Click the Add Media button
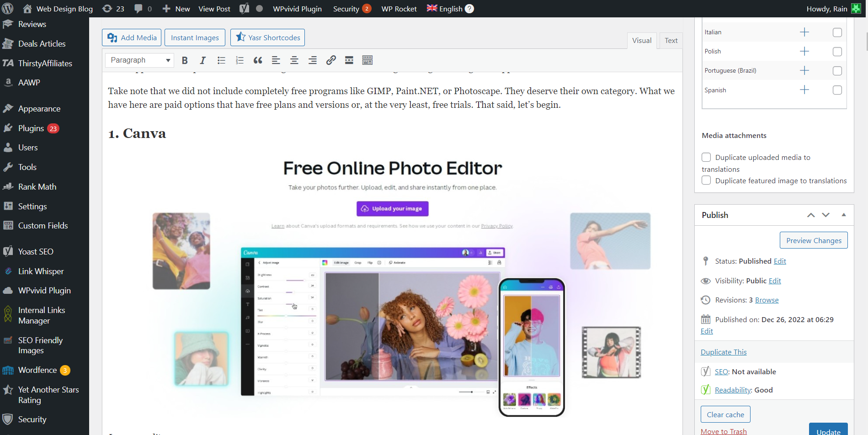This screenshot has height=435, width=868. (132, 37)
